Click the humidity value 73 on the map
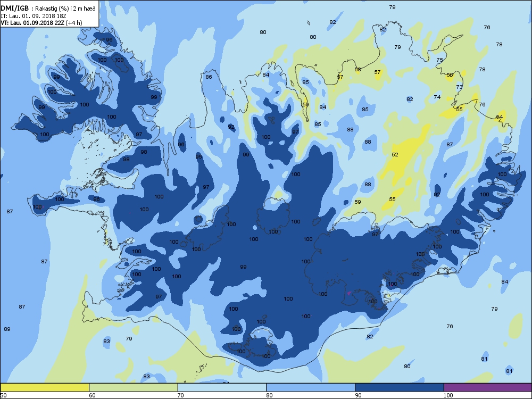The height and width of the screenshot is (399, 532). (460, 87)
